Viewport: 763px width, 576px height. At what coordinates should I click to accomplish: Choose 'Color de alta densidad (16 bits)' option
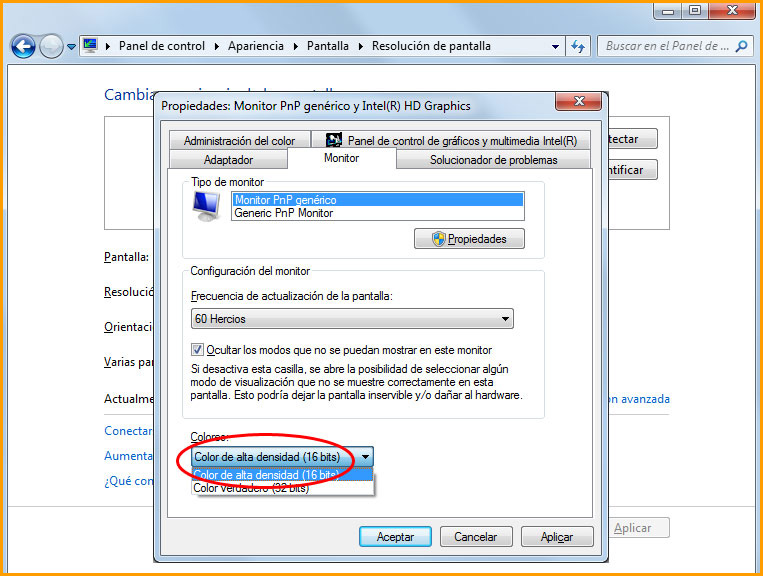pyautogui.click(x=283, y=475)
